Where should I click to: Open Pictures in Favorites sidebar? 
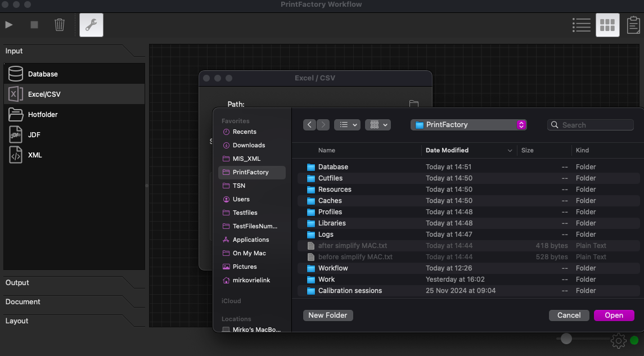coord(252,267)
